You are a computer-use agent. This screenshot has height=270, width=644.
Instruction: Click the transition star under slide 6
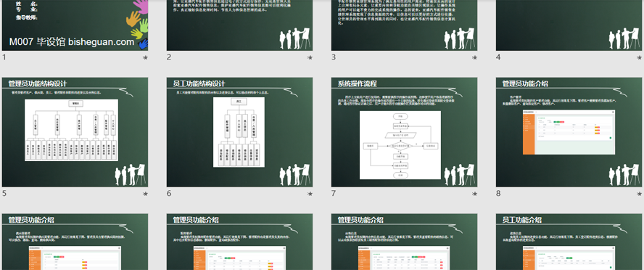click(x=310, y=194)
